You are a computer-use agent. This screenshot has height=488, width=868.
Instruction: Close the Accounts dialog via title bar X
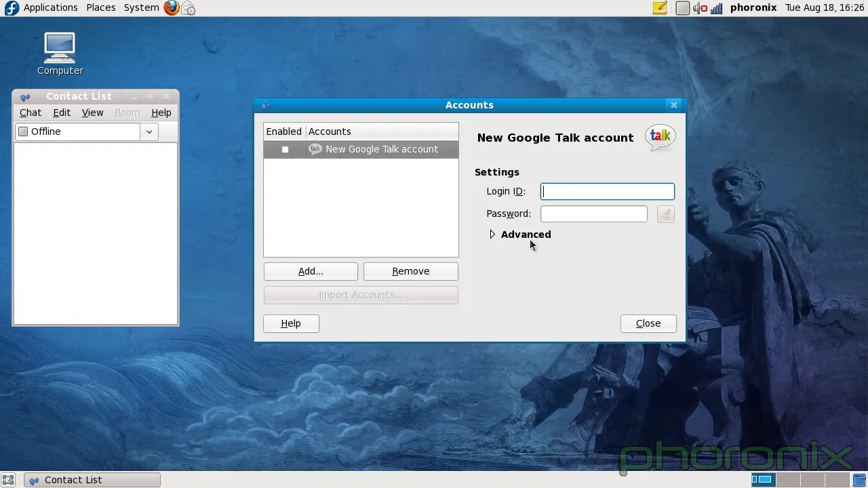point(673,105)
